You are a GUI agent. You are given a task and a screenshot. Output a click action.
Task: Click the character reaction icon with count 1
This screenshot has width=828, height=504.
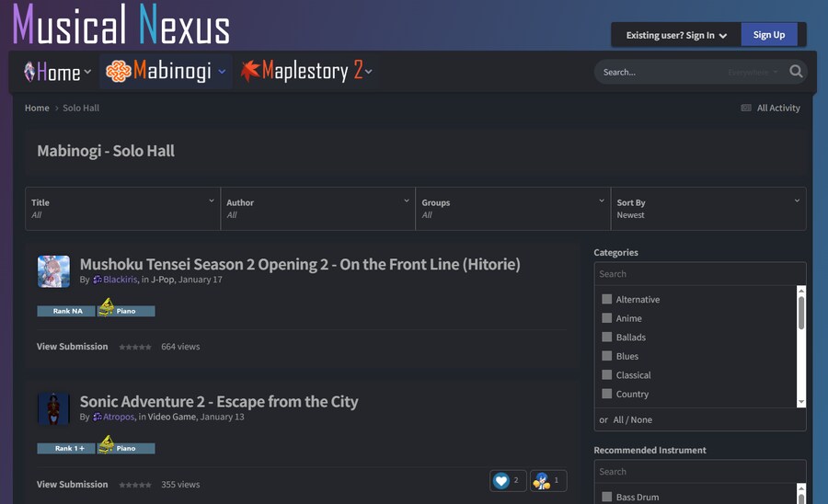tap(541, 480)
